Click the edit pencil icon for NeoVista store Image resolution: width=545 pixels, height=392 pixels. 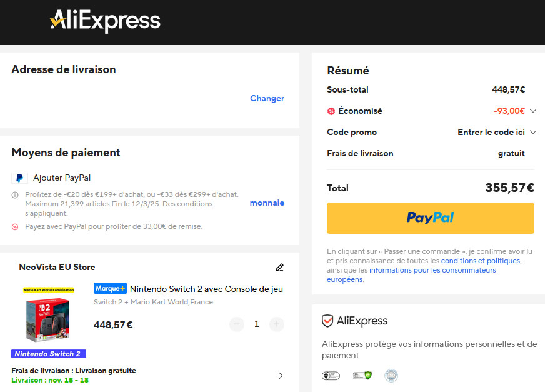tap(279, 268)
